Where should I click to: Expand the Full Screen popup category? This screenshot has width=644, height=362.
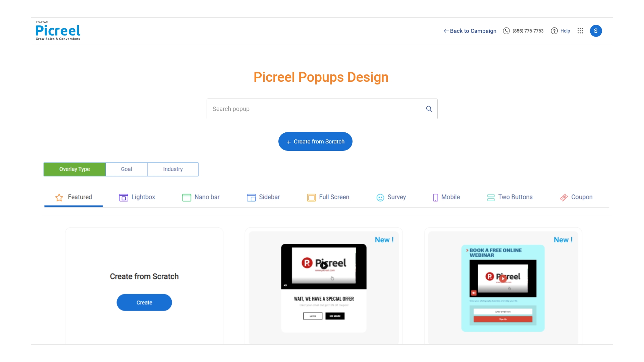click(328, 197)
